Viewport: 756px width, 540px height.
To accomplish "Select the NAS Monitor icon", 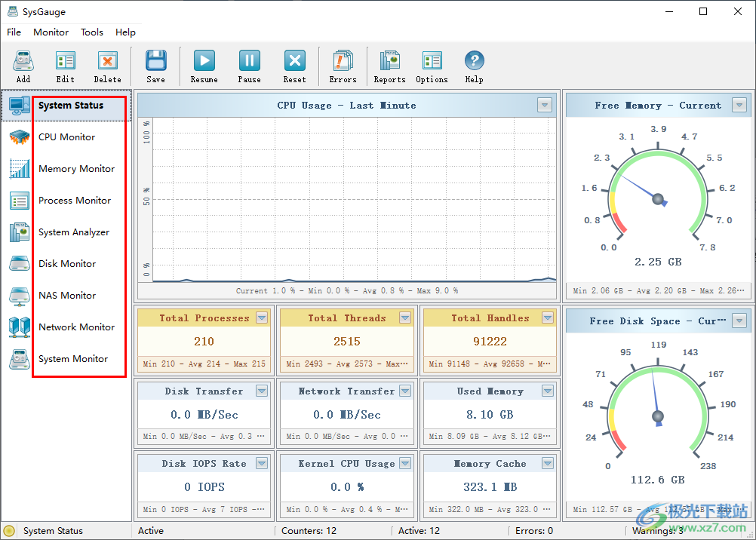I will pyautogui.click(x=20, y=296).
